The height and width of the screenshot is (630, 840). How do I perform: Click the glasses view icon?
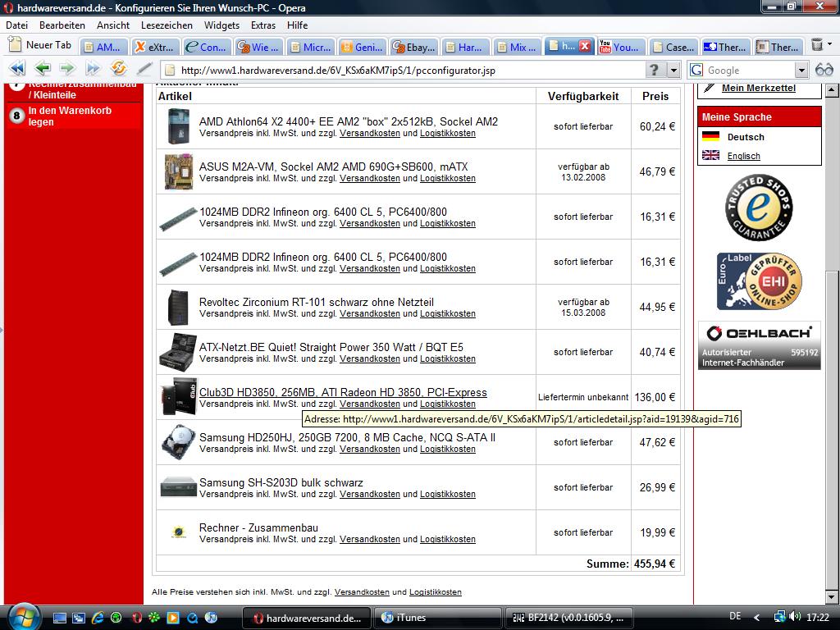coord(824,70)
